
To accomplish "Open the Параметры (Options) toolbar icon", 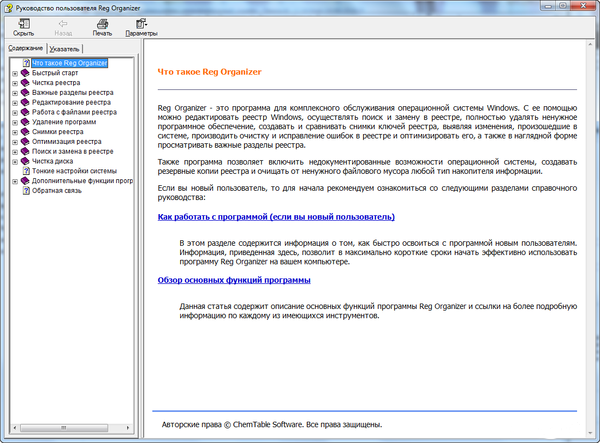I will (141, 22).
